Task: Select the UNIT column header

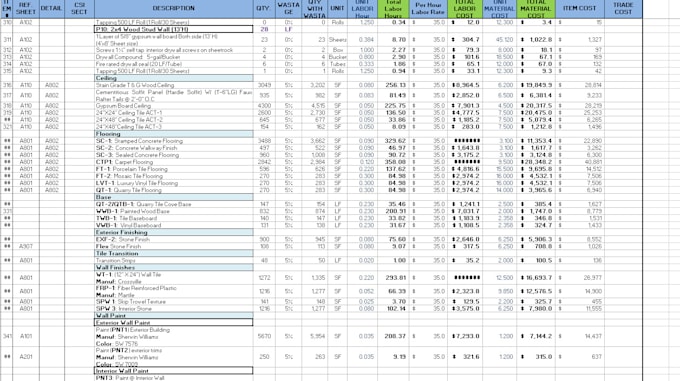Action: pos(337,8)
